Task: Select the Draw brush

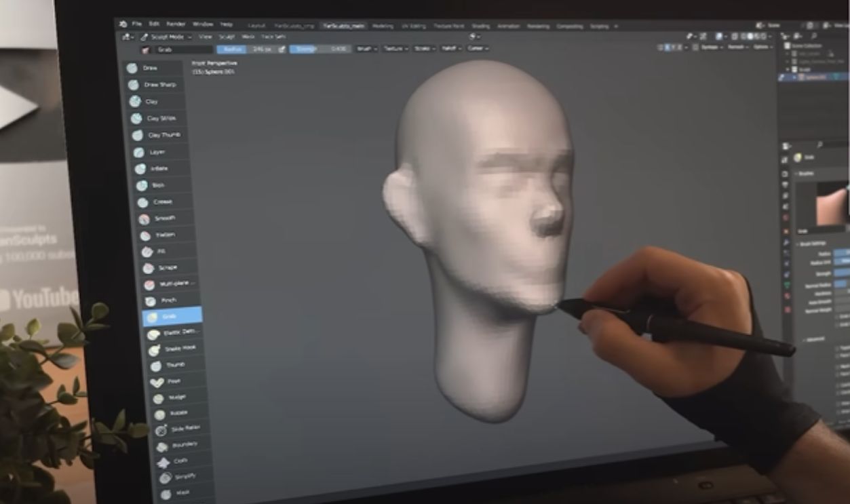Action: (x=156, y=67)
